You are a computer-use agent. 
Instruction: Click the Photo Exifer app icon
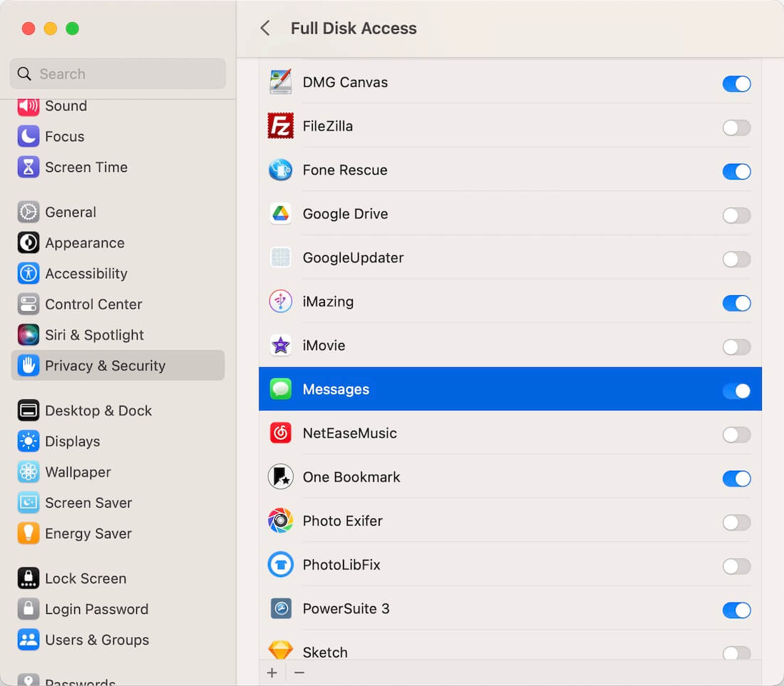tap(281, 521)
